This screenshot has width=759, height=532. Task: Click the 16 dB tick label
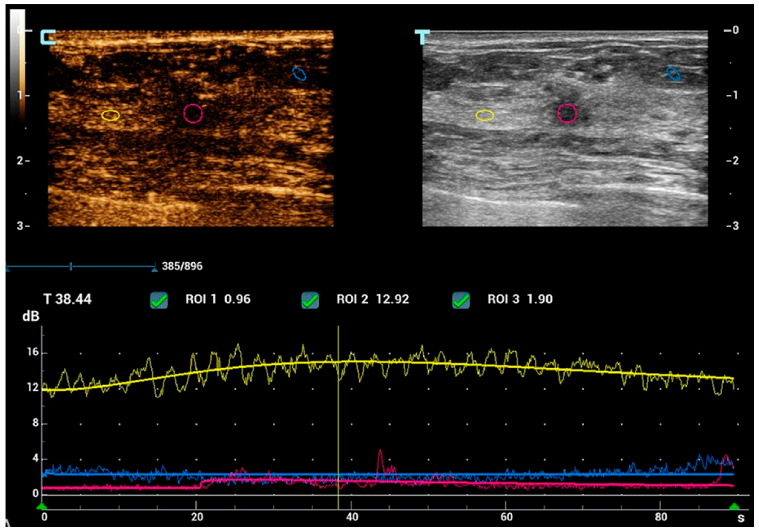[33, 352]
